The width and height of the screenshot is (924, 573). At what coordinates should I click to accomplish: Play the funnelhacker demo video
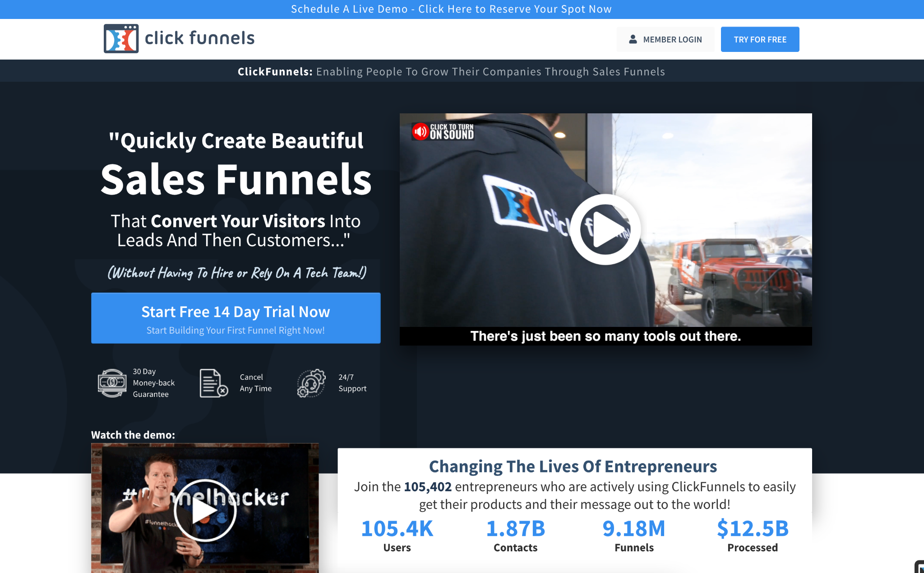(205, 511)
